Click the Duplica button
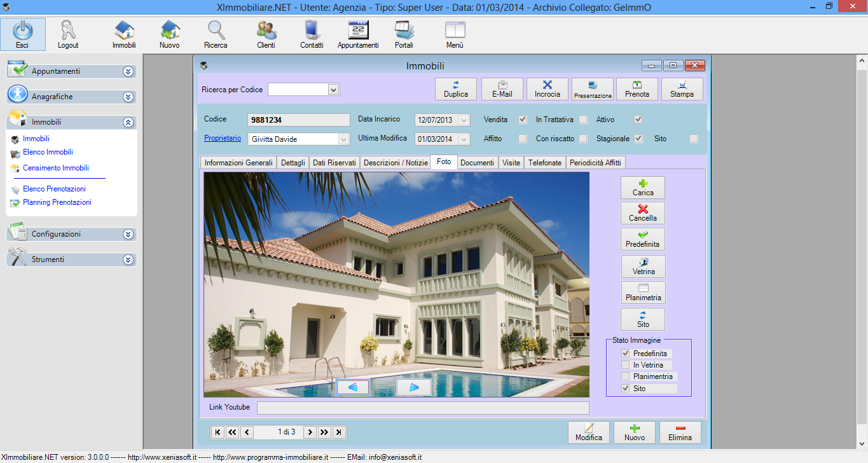The width and height of the screenshot is (868, 463). (x=456, y=89)
